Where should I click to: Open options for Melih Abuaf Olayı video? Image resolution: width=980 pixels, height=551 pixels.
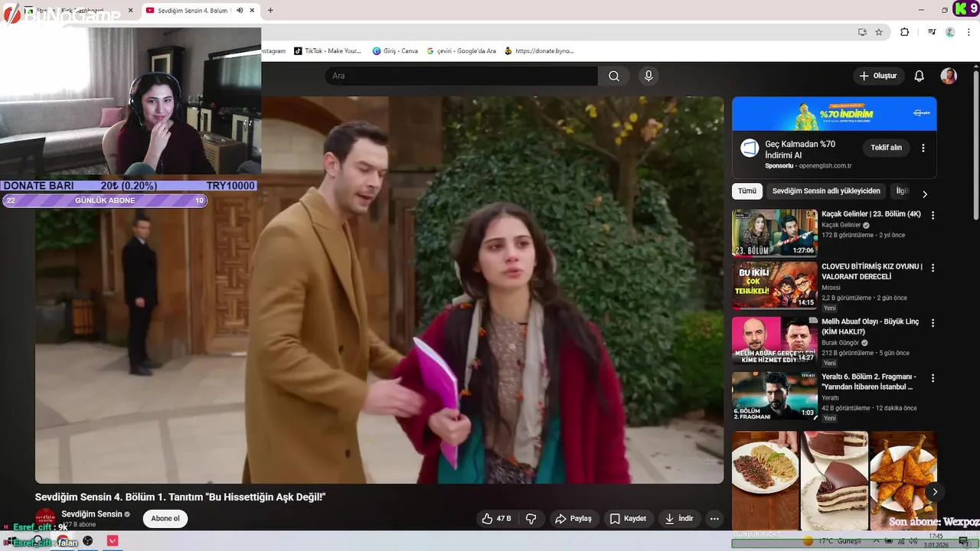point(933,323)
